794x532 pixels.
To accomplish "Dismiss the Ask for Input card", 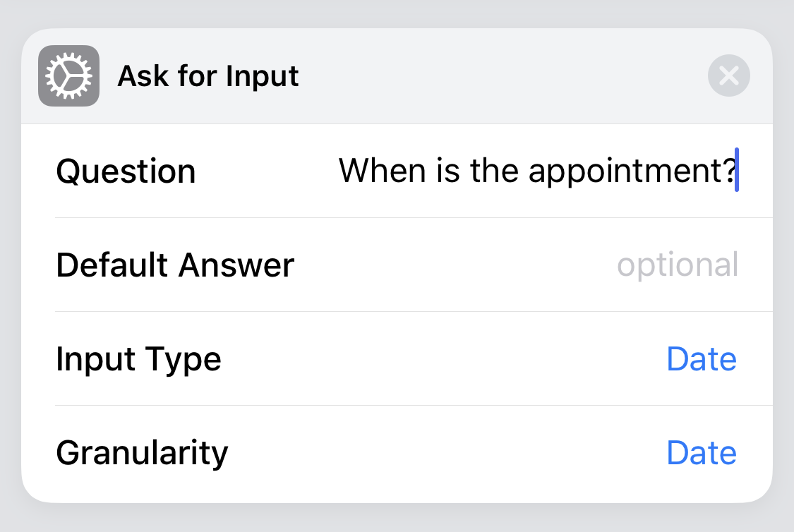I will point(728,75).
